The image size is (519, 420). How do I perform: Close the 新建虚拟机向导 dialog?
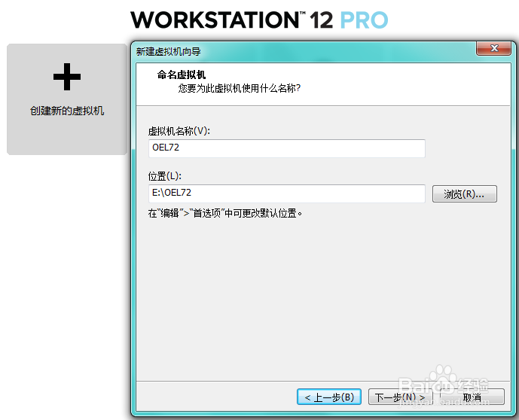tap(493, 48)
